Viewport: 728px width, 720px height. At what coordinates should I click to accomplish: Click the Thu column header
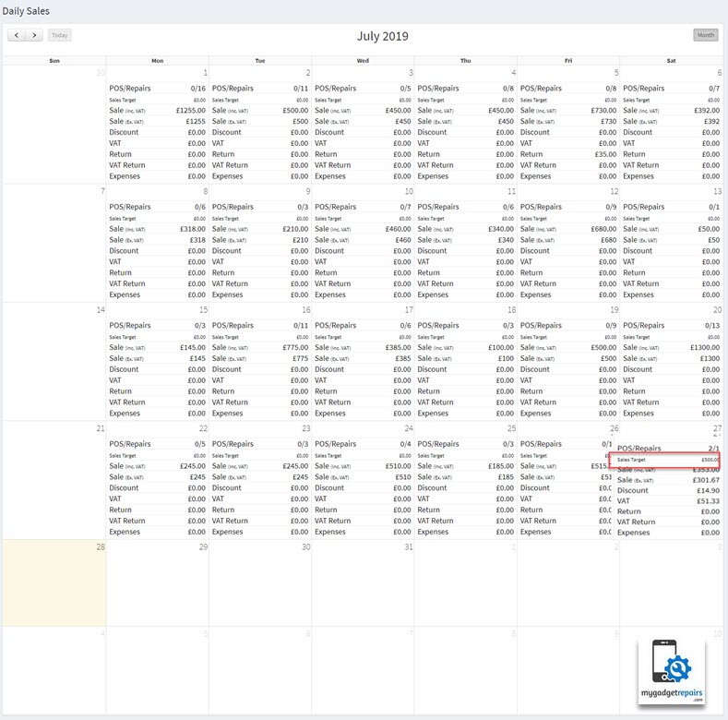click(466, 60)
